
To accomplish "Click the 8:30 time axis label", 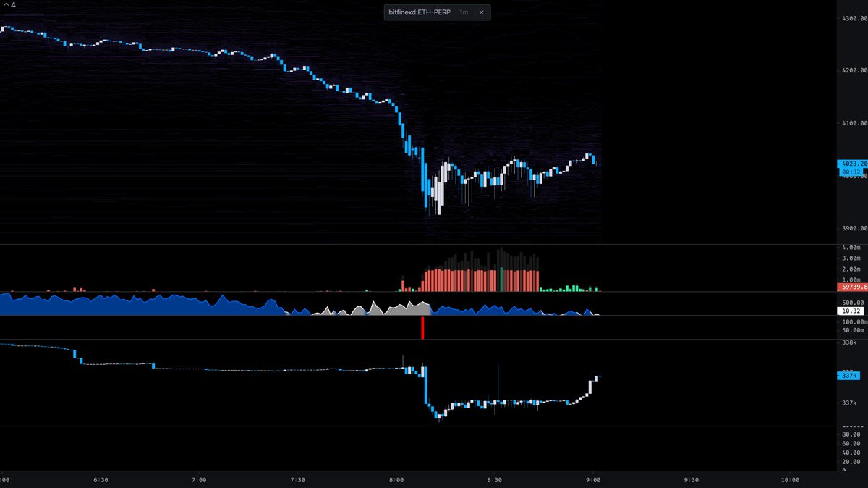I will (495, 480).
